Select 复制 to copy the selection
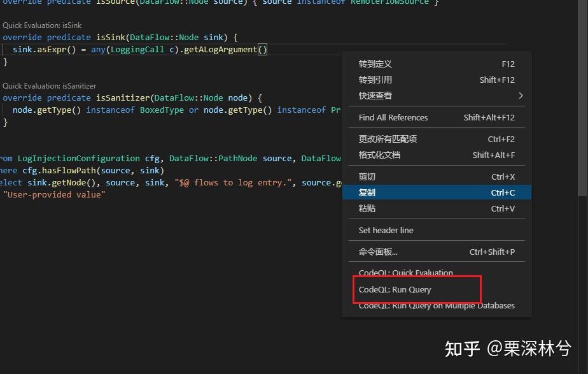 [x=366, y=192]
